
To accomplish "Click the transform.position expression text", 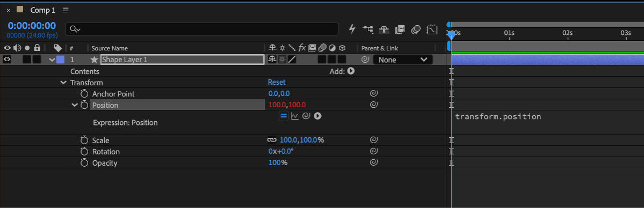I will (498, 116).
